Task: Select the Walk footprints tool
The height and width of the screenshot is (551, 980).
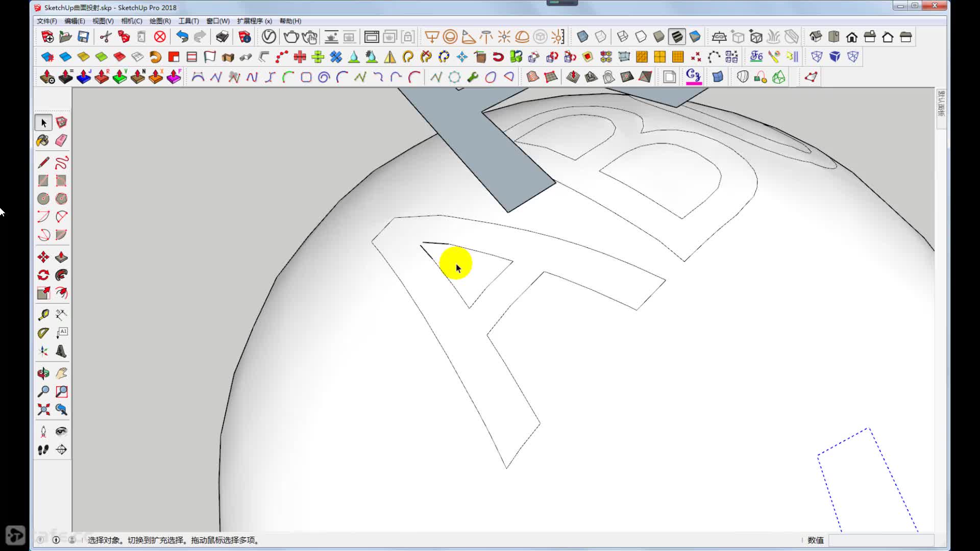Action: [43, 449]
